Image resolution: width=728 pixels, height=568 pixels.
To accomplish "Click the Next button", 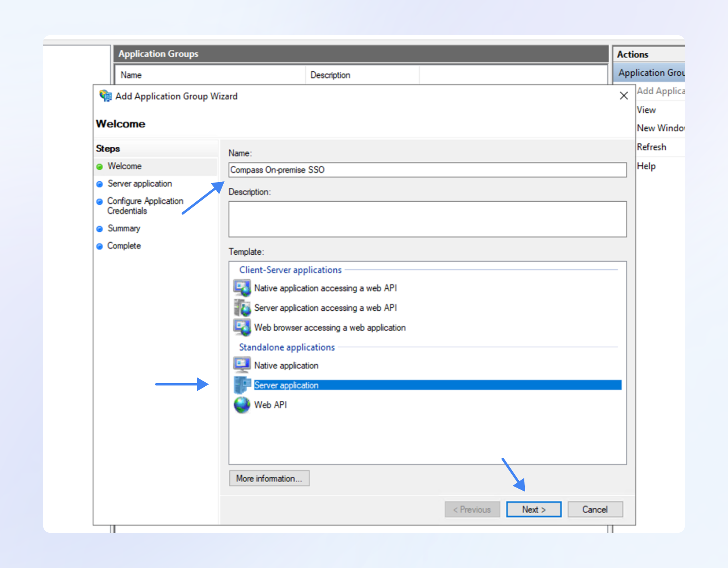I will 534,509.
